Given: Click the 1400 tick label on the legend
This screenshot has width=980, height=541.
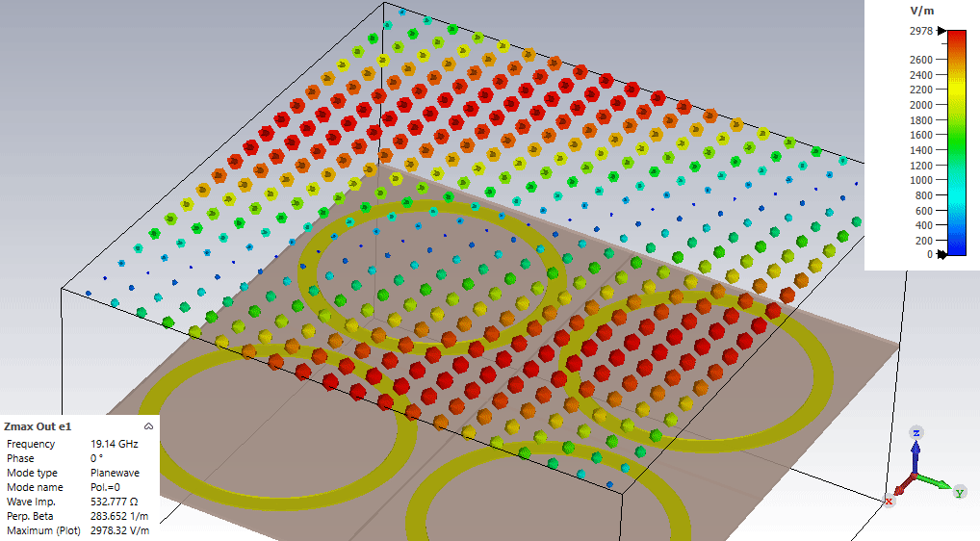Looking at the screenshot, I should click(920, 150).
